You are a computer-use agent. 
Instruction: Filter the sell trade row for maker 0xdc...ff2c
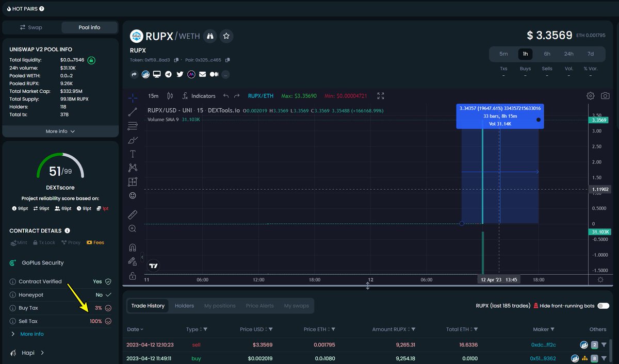pyautogui.click(x=604, y=345)
